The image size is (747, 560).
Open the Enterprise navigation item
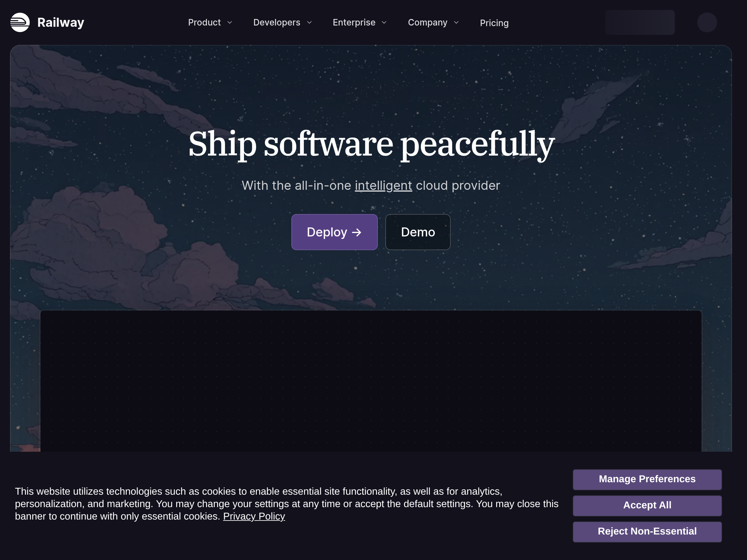pos(360,23)
